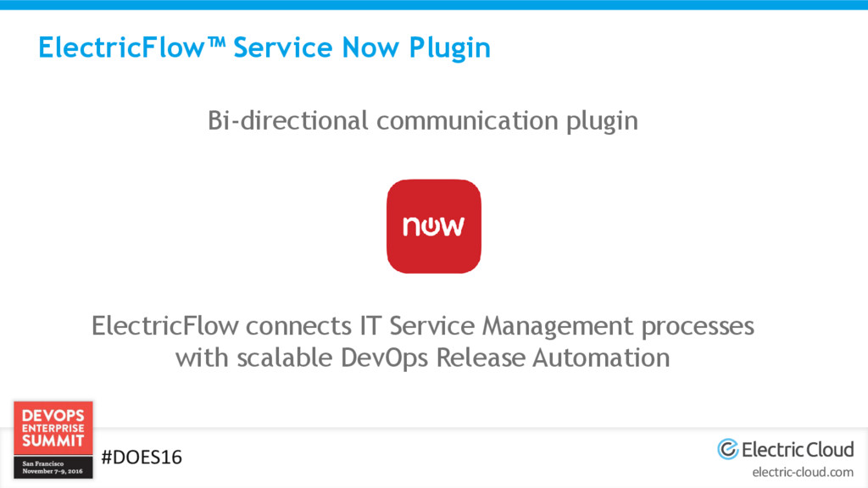Screen dimensions: 868x488
Task: Select the slide title 'ElectricFlow Service Now Plugin'
Action: (264, 48)
